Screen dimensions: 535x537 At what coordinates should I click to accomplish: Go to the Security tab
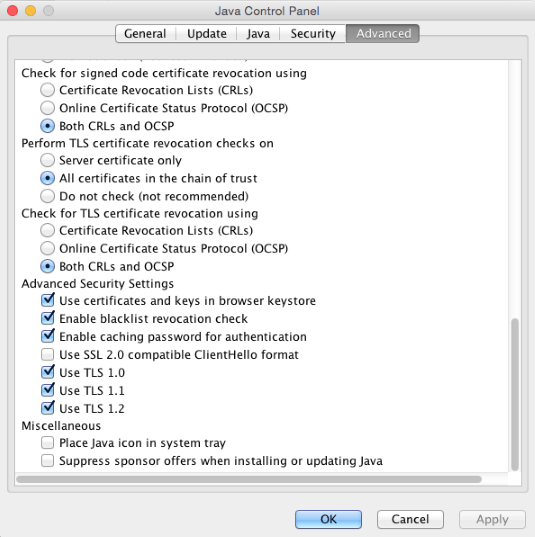313,34
